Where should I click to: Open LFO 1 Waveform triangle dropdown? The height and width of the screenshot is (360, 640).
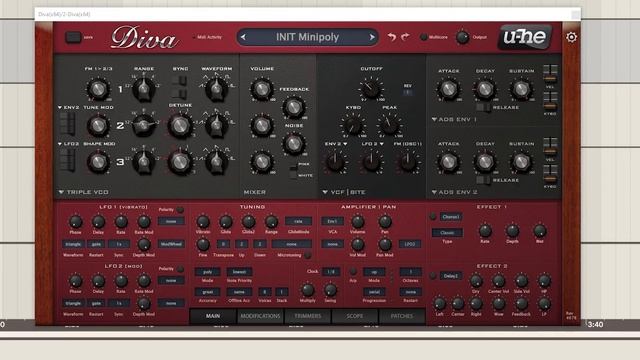[73, 244]
